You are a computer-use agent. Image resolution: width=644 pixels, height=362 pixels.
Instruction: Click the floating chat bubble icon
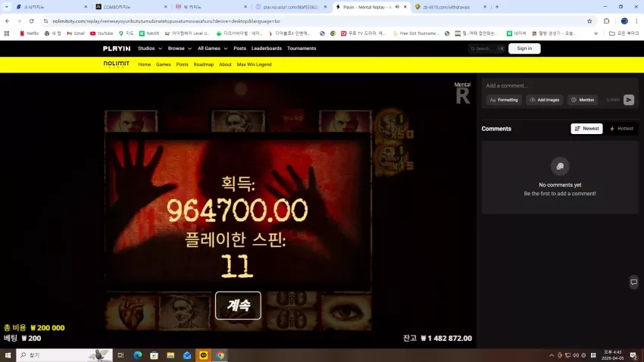coord(633,282)
